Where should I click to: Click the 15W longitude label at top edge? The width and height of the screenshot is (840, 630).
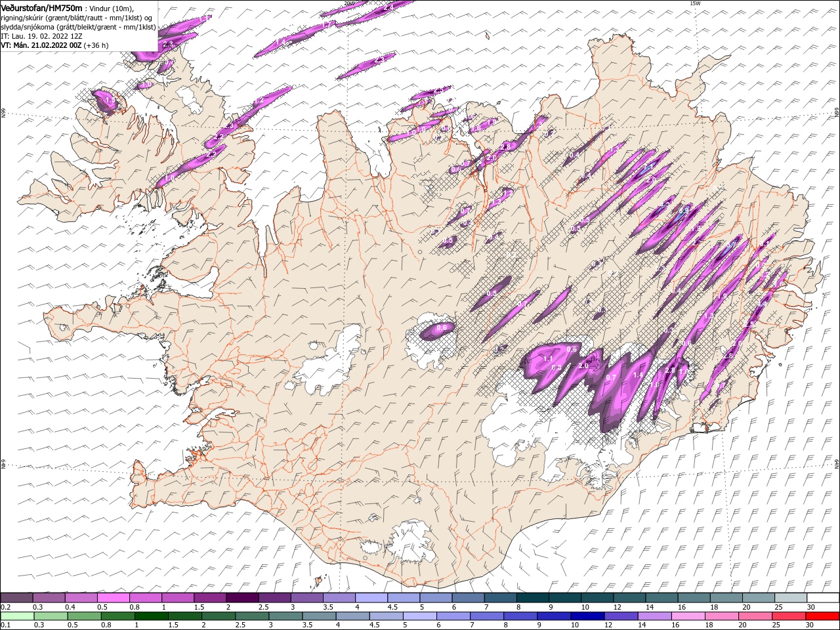coord(694,3)
